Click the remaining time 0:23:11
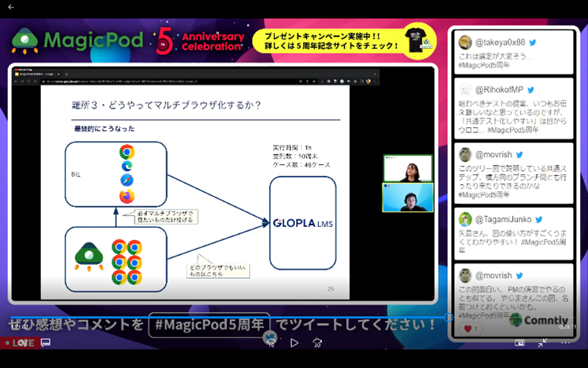The image size is (588, 368). 568,327
